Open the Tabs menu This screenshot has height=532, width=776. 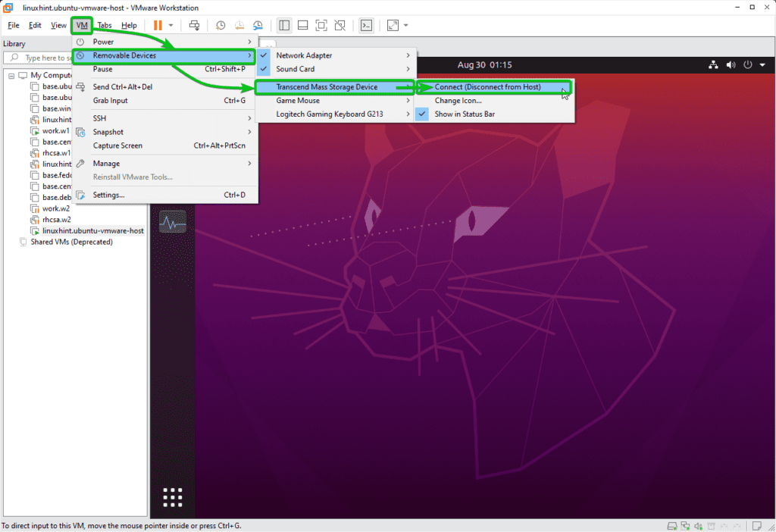pos(104,25)
